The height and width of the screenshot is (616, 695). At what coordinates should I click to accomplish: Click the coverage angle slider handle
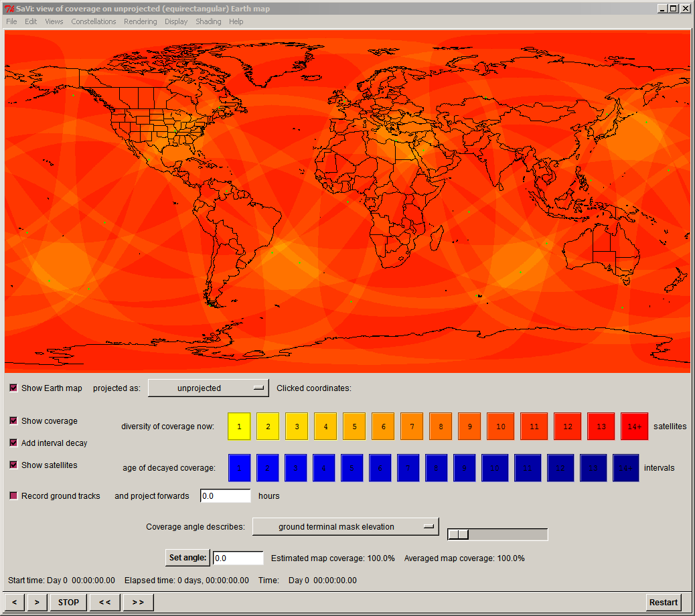tap(458, 534)
